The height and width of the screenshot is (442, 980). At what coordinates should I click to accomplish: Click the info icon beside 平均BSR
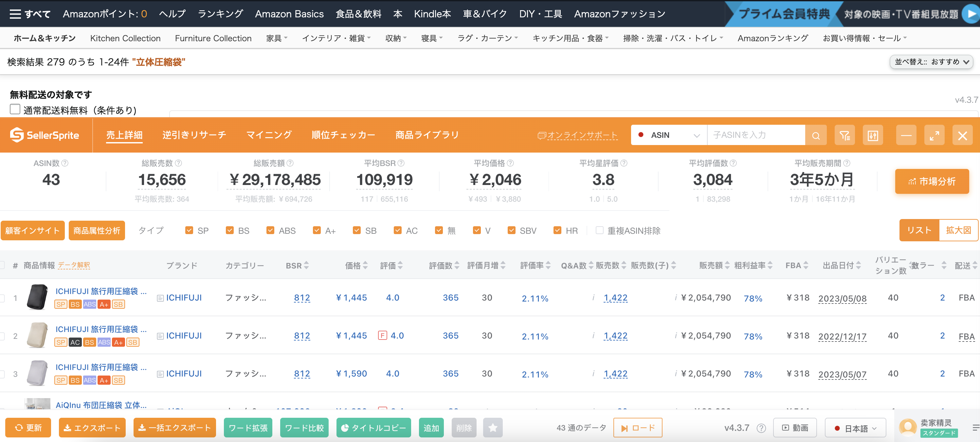tap(401, 163)
